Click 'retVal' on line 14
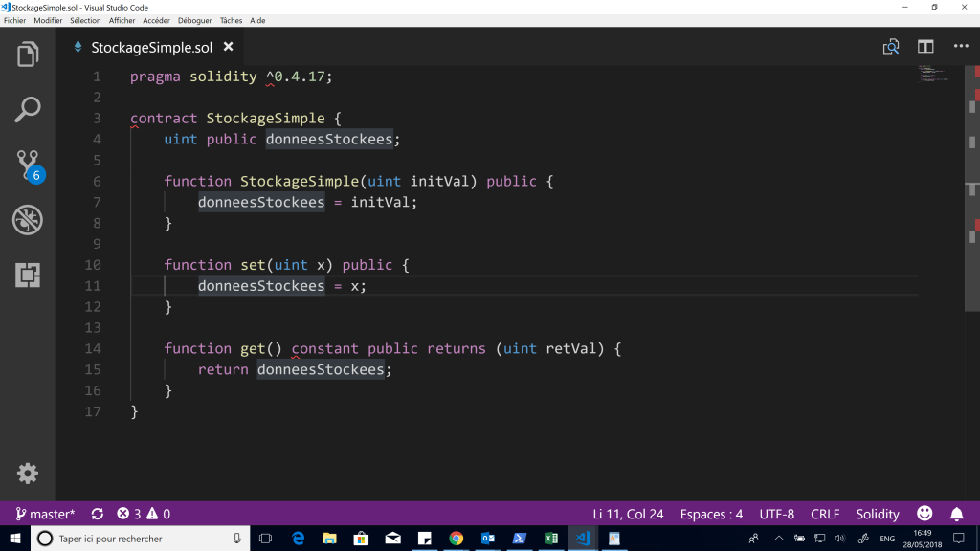Viewport: 980px width, 551px height. (x=571, y=348)
